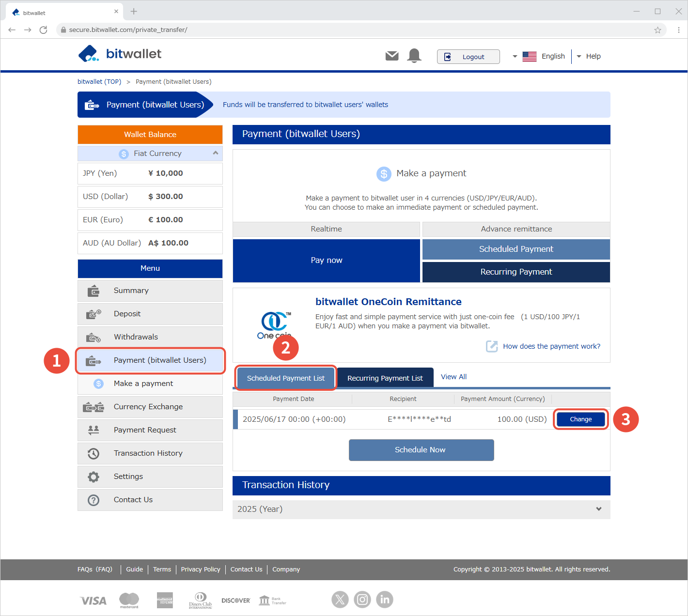Click the Recurring Payment button
The width and height of the screenshot is (688, 616).
pos(516,272)
